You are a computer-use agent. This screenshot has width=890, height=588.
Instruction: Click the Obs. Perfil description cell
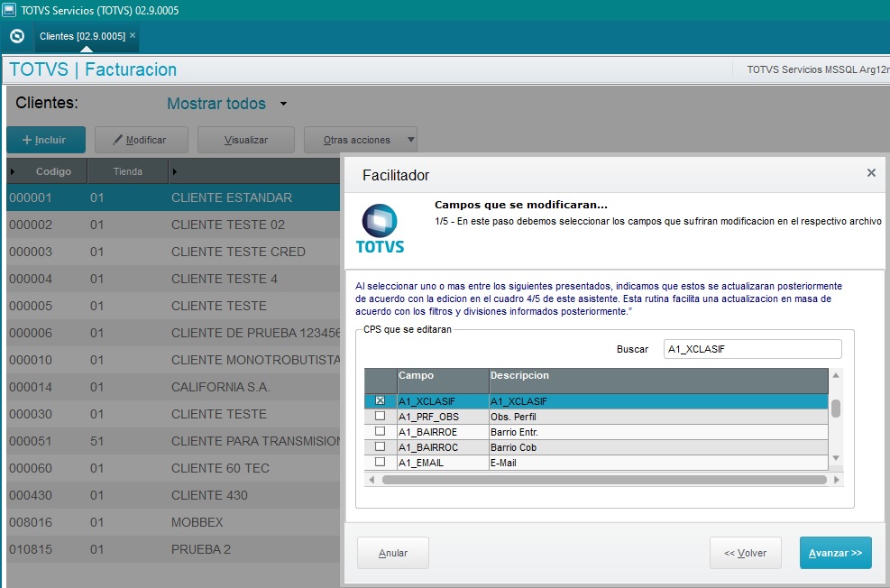(x=658, y=417)
